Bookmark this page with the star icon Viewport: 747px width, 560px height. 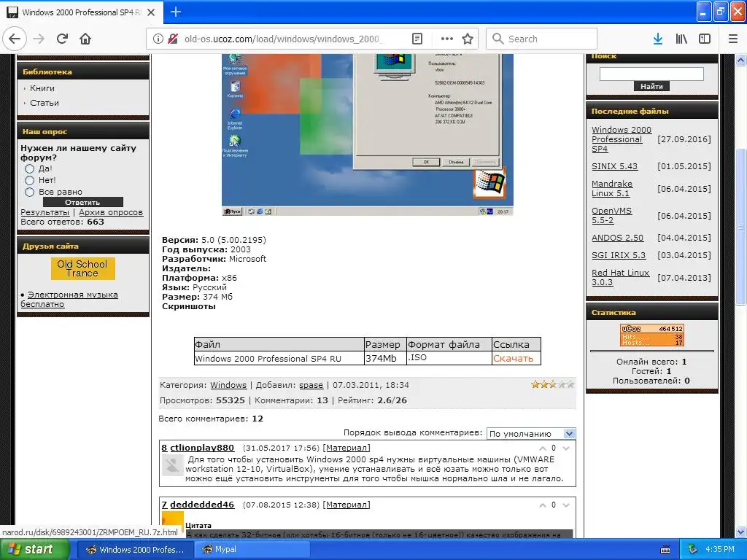tap(468, 39)
